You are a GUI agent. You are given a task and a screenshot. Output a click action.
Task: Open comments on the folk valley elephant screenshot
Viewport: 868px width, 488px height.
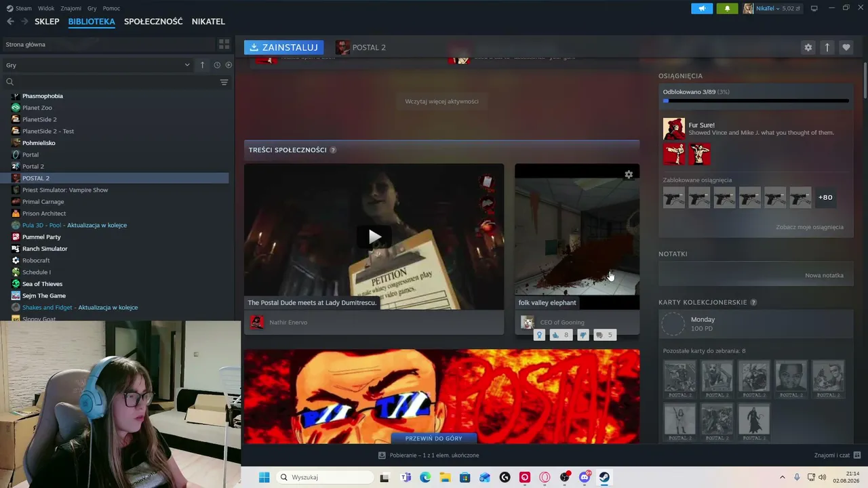pyautogui.click(x=604, y=335)
